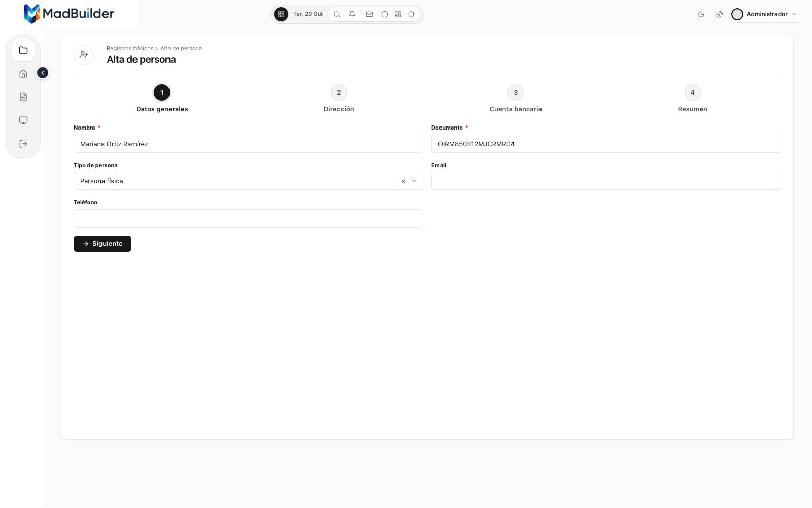Viewport: 812px width, 508px height.
Task: Open the mail envelope icon
Action: (x=369, y=14)
